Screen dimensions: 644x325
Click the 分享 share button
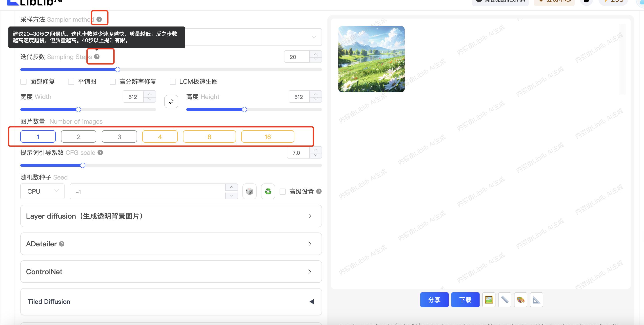(x=434, y=300)
